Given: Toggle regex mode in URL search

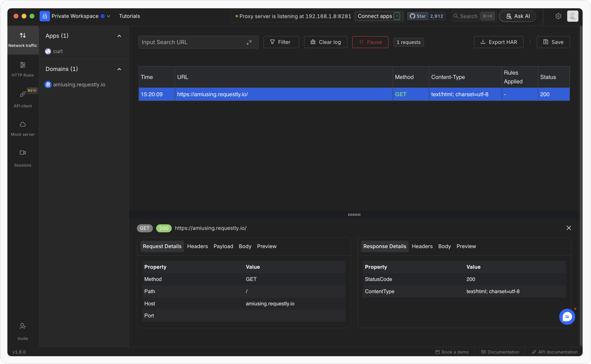Looking at the screenshot, I should [x=249, y=42].
